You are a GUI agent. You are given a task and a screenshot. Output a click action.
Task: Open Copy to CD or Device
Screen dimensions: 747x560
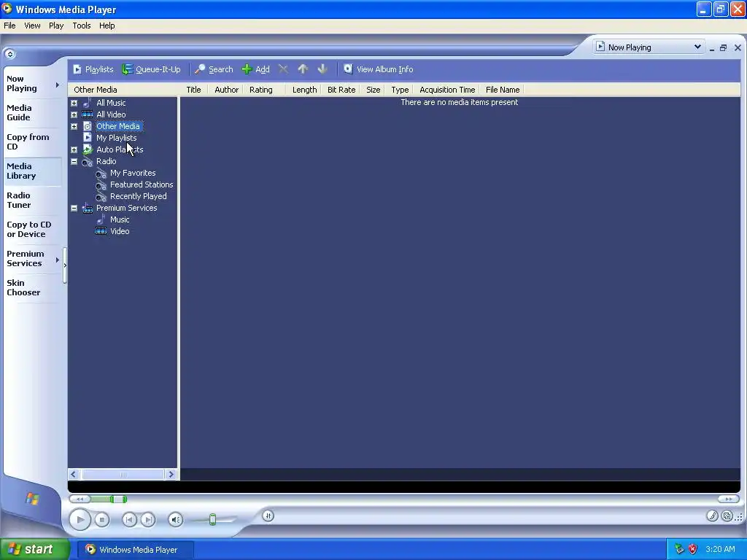click(31, 230)
